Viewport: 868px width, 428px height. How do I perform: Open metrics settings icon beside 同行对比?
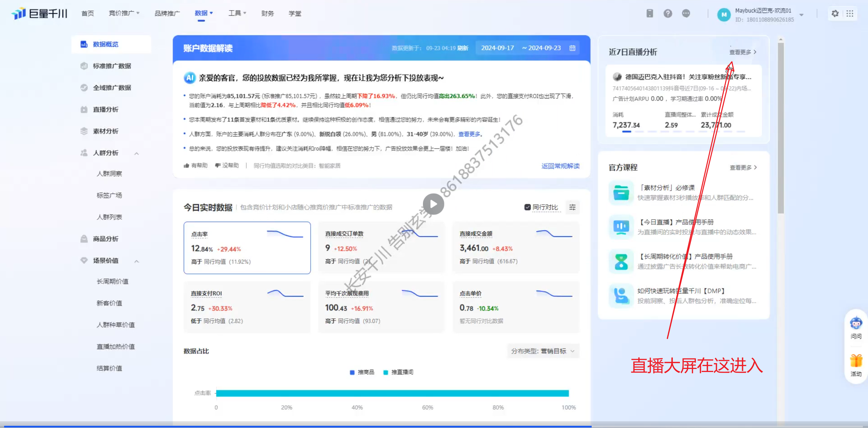tap(572, 207)
